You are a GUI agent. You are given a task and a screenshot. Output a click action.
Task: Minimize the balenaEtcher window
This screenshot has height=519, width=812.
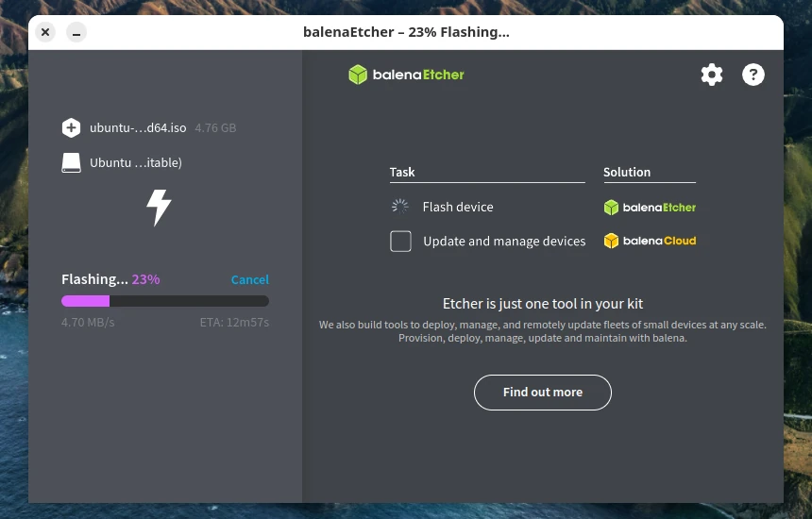[x=76, y=33]
